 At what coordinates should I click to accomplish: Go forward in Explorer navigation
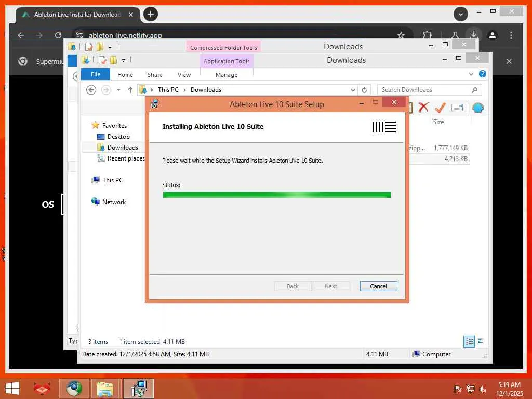pos(106,89)
